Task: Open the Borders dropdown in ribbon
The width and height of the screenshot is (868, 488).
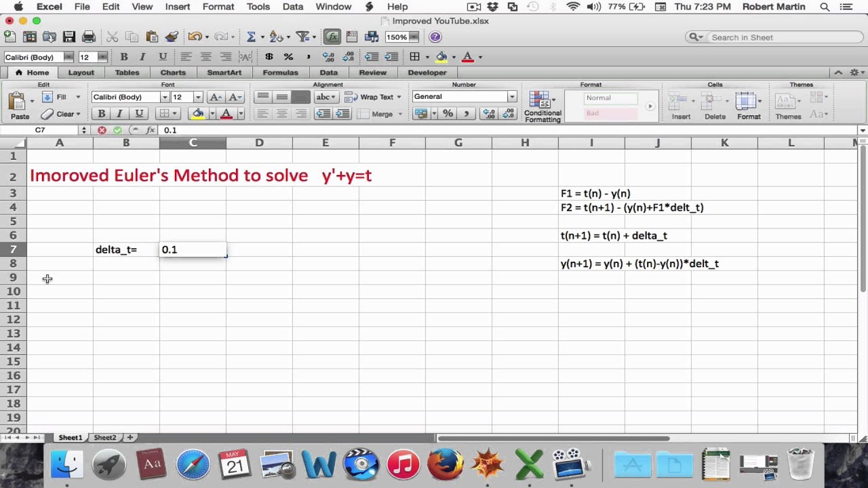Action: pyautogui.click(x=175, y=114)
